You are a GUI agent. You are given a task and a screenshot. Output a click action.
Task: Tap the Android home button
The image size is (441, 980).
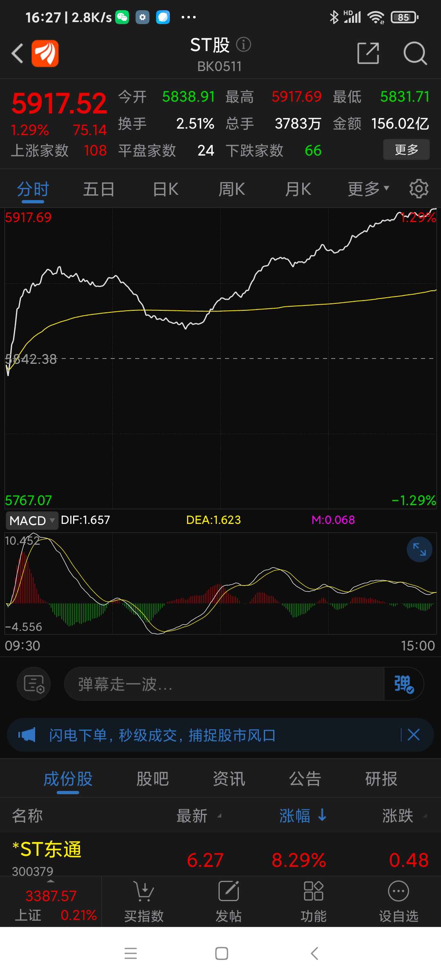(221, 953)
